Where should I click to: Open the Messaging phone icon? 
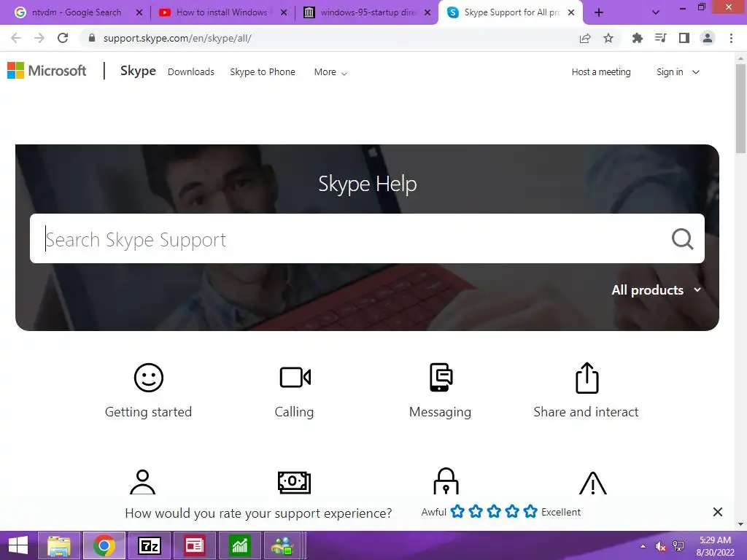click(441, 377)
